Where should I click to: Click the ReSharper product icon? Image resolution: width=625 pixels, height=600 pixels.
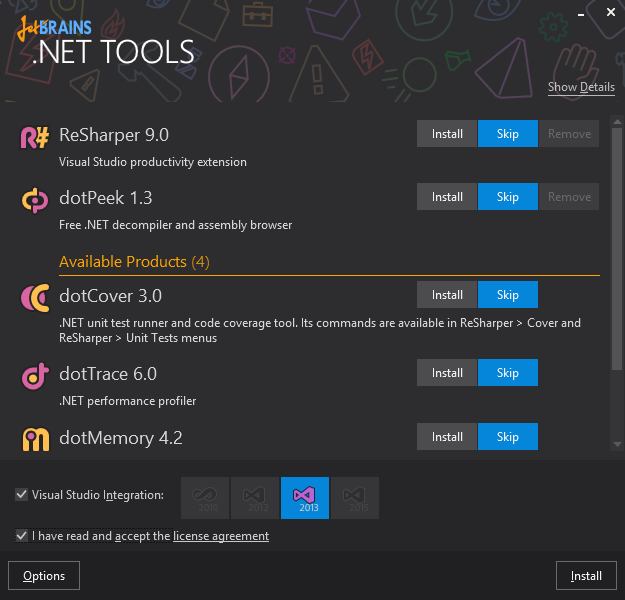35,138
